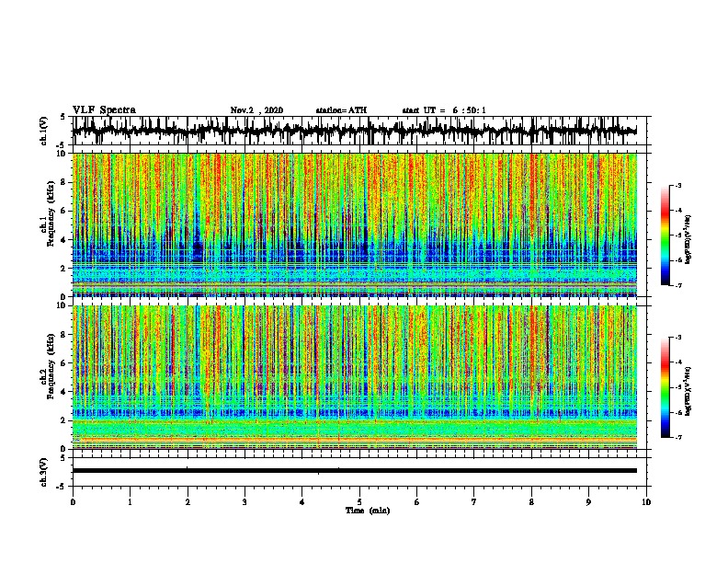The height and width of the screenshot is (563, 728).
Task: Click the 'ch.1(V)' waveform axis label
Action: point(43,131)
